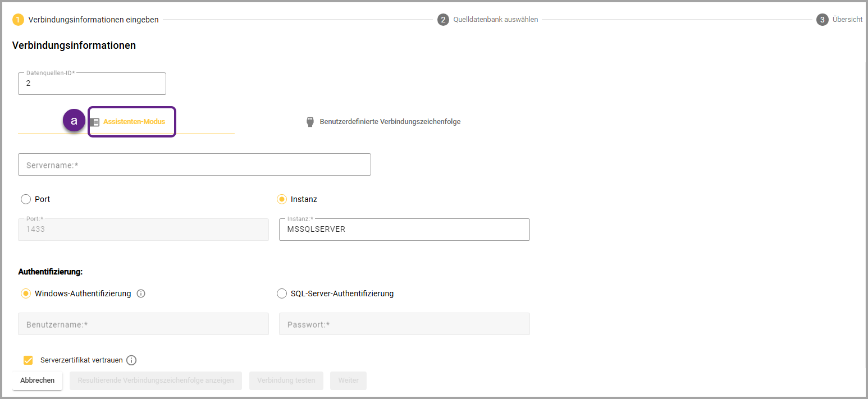The width and height of the screenshot is (868, 399).
Task: Choose SQL-Server-Authentifizierung radio option
Action: (282, 293)
